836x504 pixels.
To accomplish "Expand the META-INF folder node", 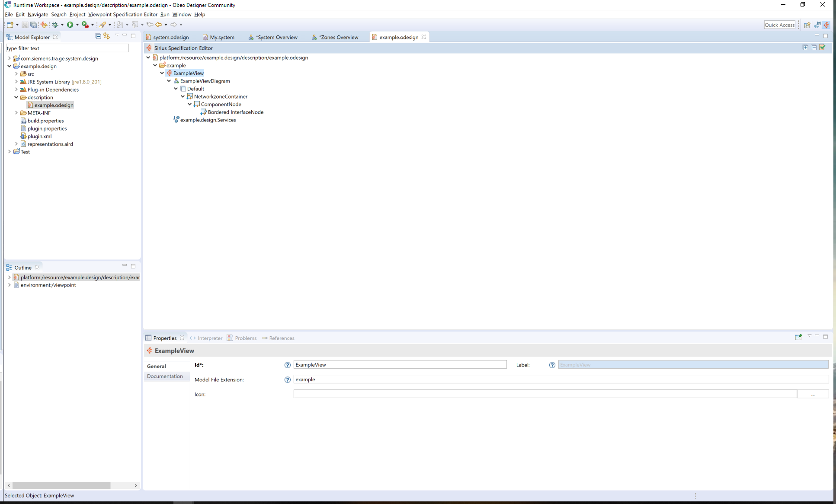I will (16, 113).
